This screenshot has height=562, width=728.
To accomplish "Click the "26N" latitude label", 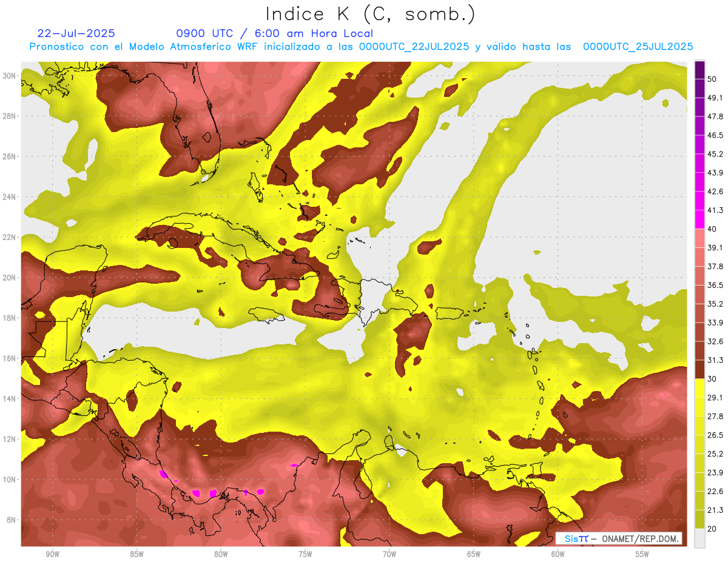I will [10, 156].
